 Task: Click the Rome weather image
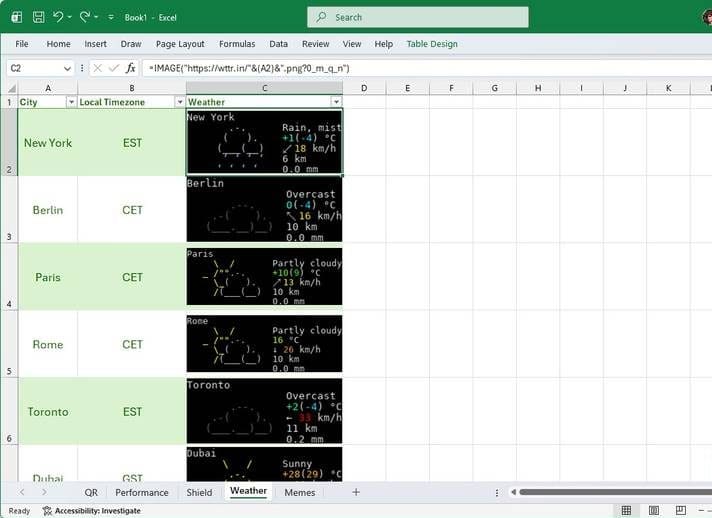tap(264, 344)
